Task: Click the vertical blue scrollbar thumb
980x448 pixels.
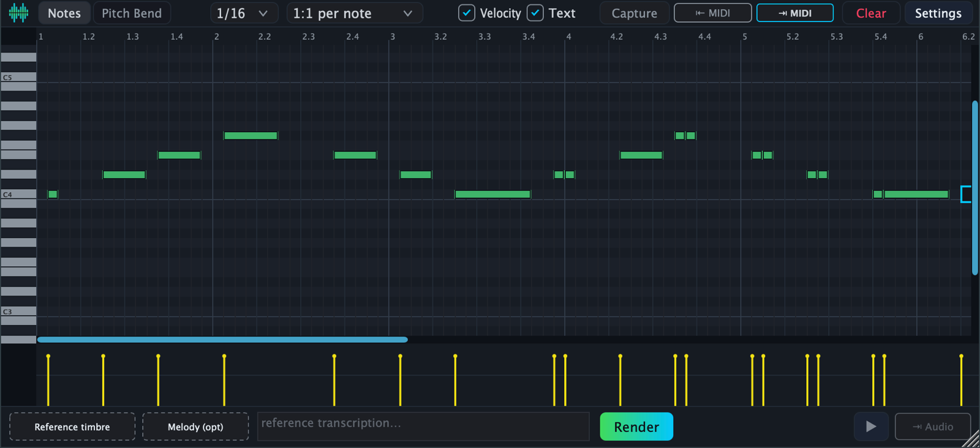Action: pos(974,188)
